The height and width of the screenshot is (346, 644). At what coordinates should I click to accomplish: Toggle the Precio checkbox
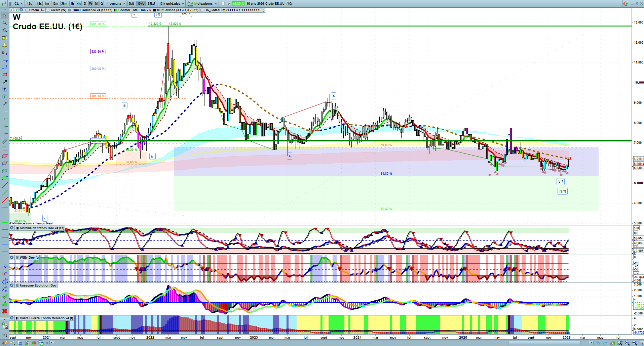(27, 10)
